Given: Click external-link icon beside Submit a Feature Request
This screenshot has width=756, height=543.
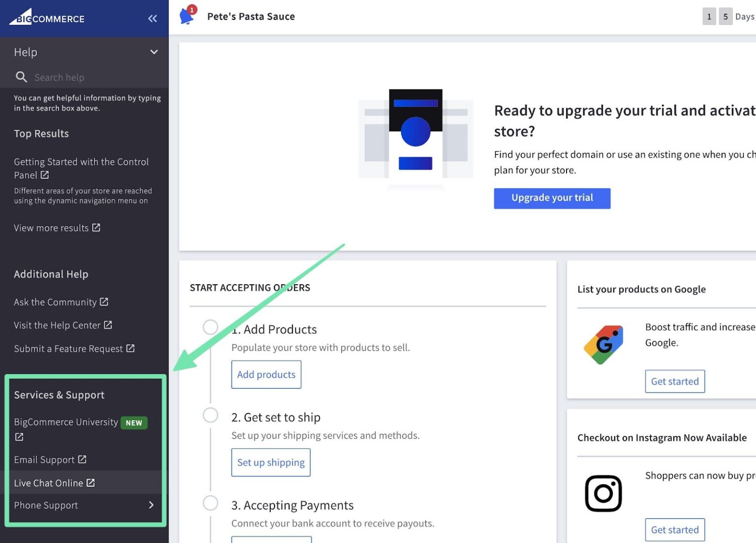Looking at the screenshot, I should 130,348.
